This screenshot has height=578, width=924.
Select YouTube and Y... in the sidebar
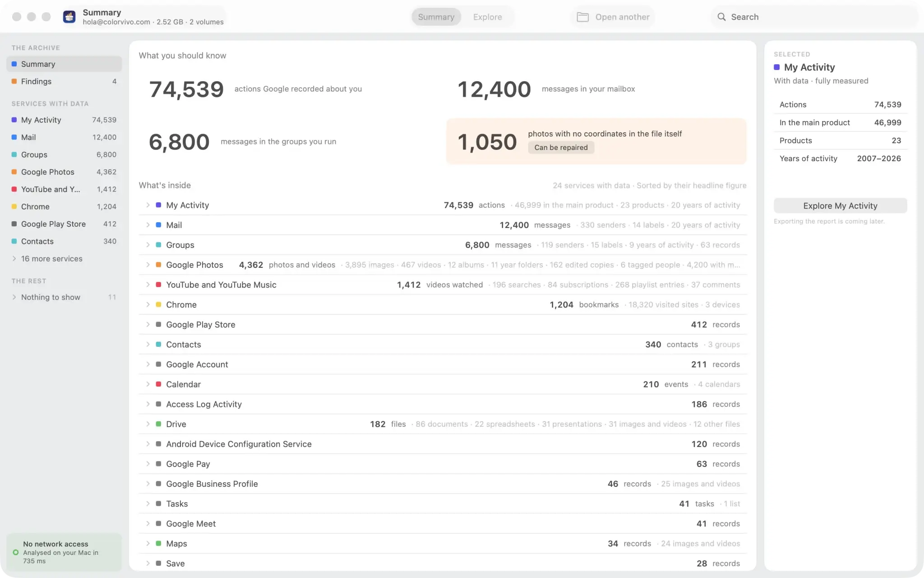64,189
